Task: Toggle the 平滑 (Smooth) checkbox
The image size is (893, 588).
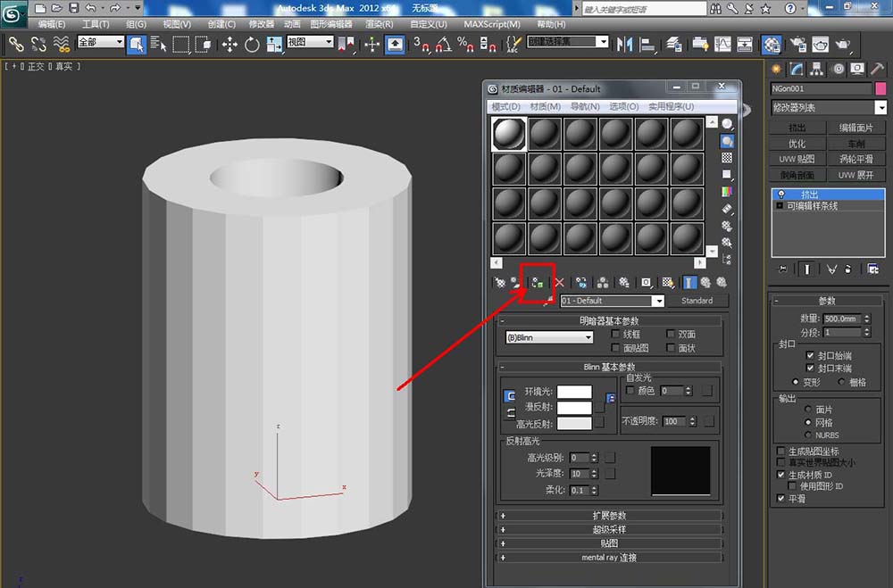Action: pos(780,498)
